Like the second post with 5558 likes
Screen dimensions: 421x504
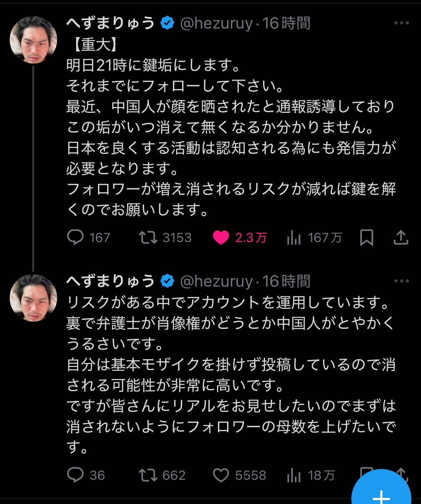pos(221,475)
